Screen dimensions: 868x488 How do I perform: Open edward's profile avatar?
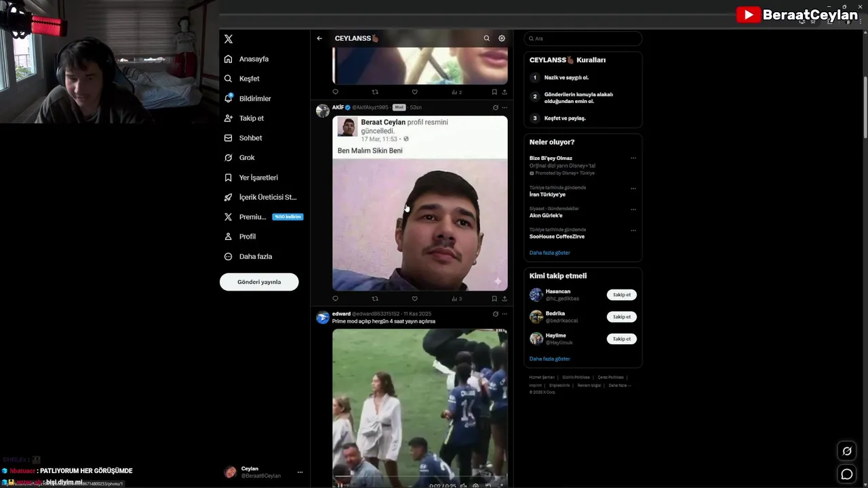tap(322, 317)
